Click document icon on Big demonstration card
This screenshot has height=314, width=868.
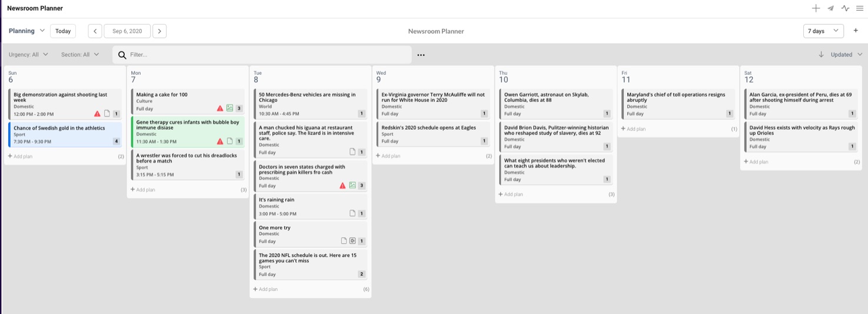click(107, 114)
